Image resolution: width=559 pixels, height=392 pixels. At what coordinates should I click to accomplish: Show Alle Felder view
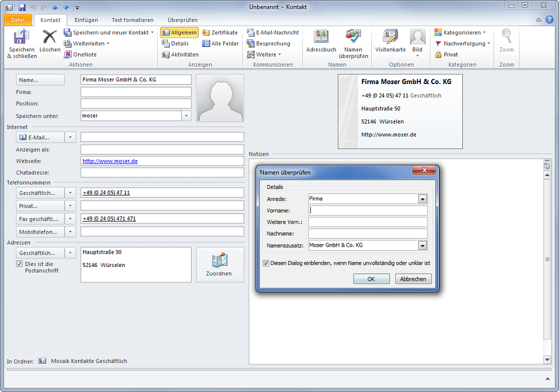pos(221,44)
